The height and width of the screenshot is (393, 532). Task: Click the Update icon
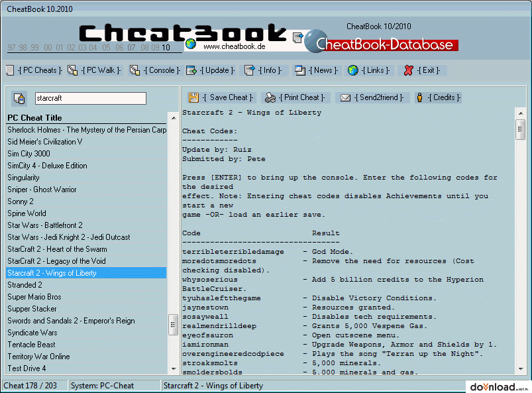pos(191,70)
